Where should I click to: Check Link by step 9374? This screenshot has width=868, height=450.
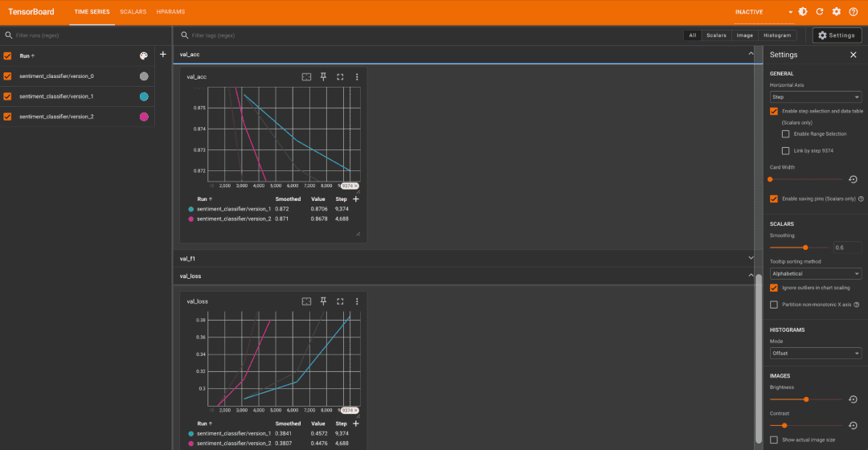785,150
